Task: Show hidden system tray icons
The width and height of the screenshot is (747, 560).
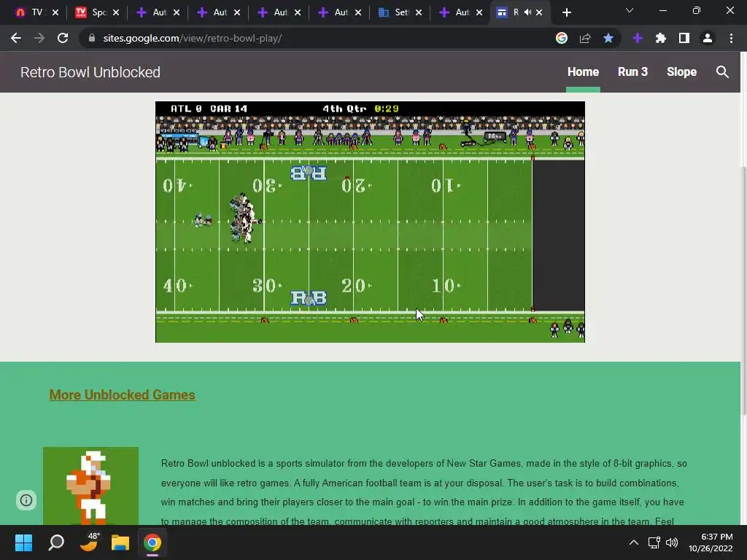Action: [634, 542]
